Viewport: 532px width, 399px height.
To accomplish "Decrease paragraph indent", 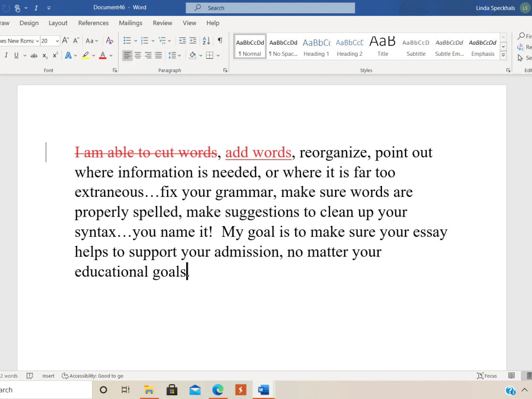I will pyautogui.click(x=182, y=41).
